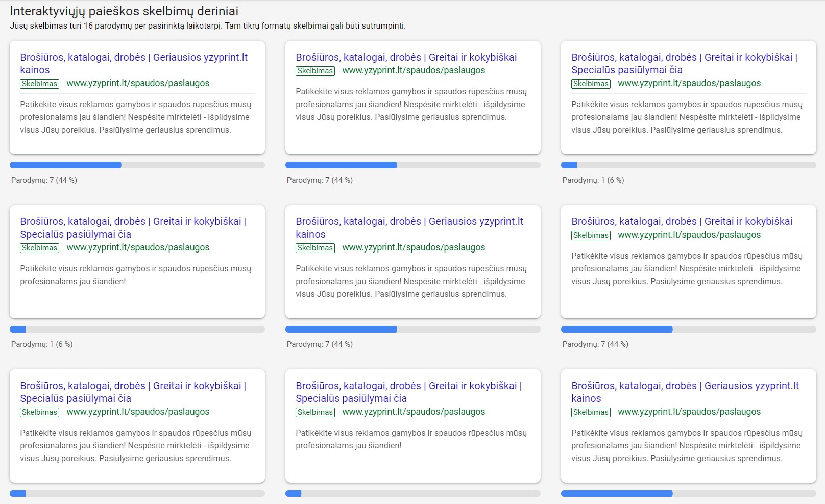825x504 pixels.
Task: Click Skelbimas badge in 6% ad with one-sentence description
Action: (x=39, y=248)
